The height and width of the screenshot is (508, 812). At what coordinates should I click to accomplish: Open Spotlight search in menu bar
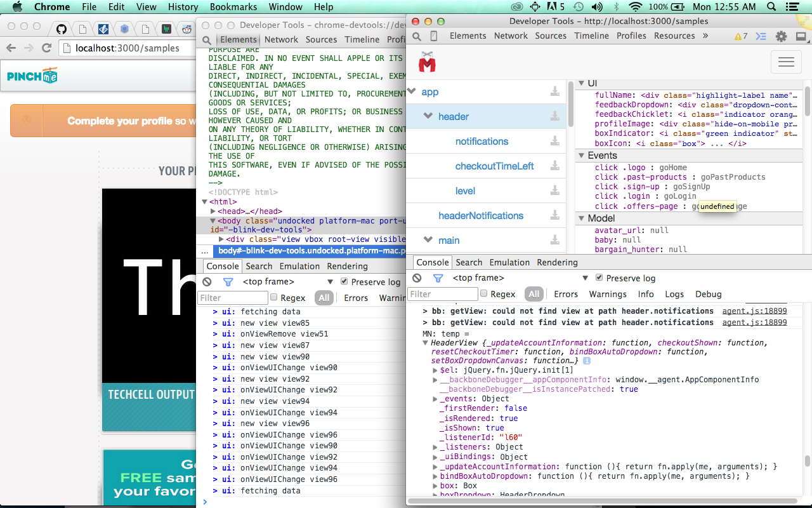(x=771, y=7)
